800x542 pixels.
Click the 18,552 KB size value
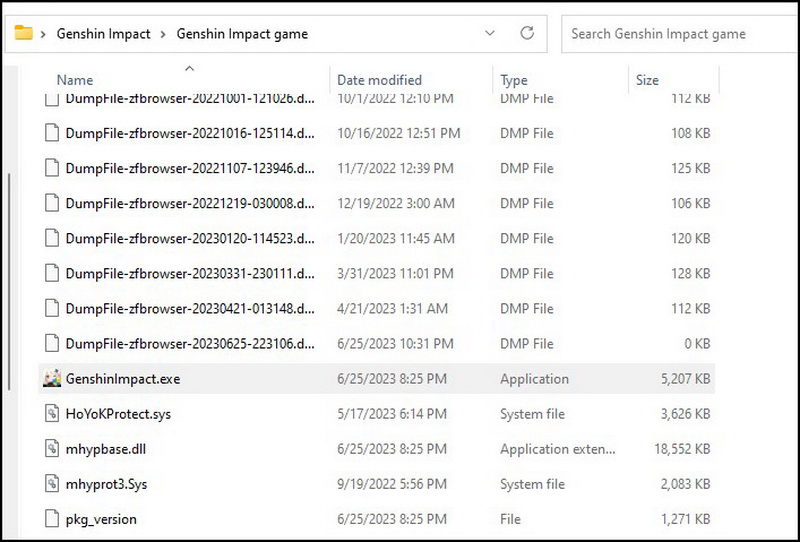point(682,449)
